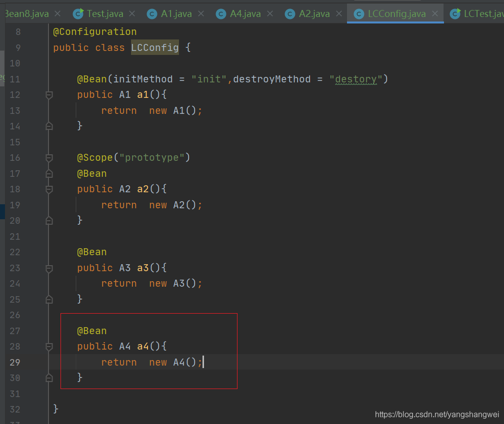This screenshot has width=504, height=424.
Task: Close the Test.java tab
Action: pos(132,13)
